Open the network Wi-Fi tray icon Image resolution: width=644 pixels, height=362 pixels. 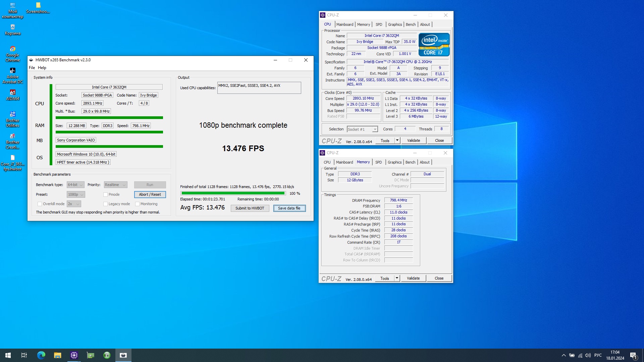point(580,355)
